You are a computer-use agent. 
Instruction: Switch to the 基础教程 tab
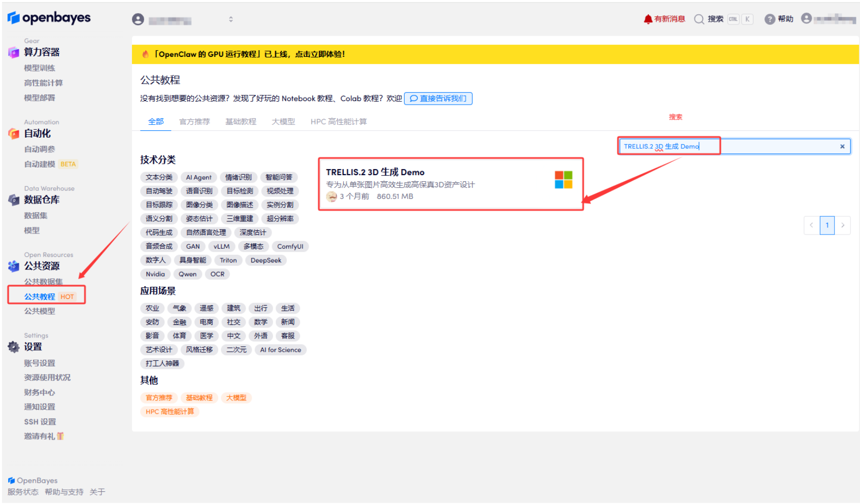[241, 122]
